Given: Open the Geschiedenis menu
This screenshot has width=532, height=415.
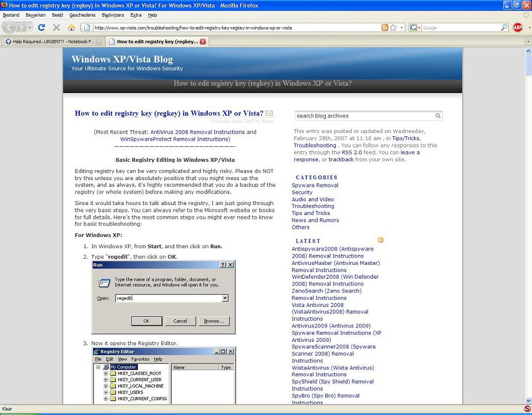Looking at the screenshot, I should (x=83, y=15).
